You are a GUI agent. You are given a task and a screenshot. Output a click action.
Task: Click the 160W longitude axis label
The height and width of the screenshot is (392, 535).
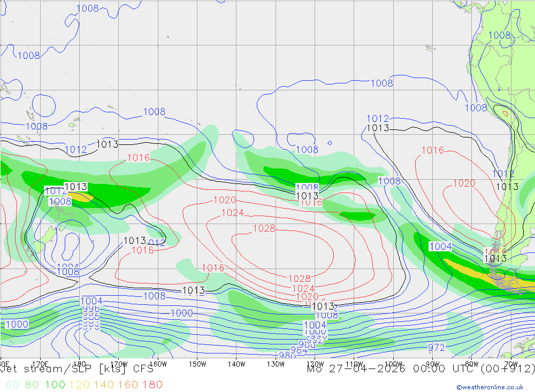[x=158, y=364]
